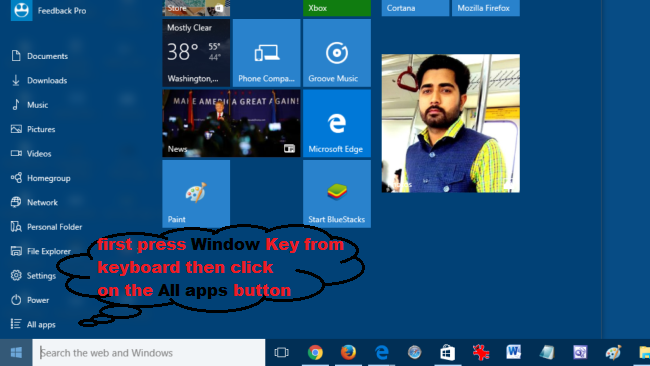Launch the Start BlueStacks tile

point(337,194)
